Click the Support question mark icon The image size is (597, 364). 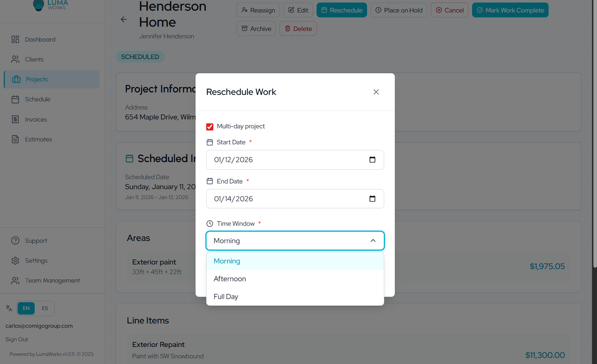pos(15,241)
